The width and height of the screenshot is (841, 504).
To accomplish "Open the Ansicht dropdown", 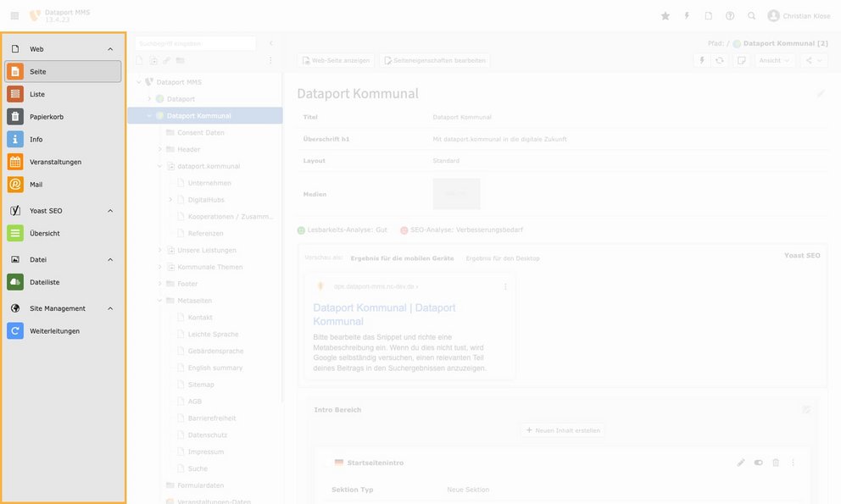I will (x=775, y=60).
